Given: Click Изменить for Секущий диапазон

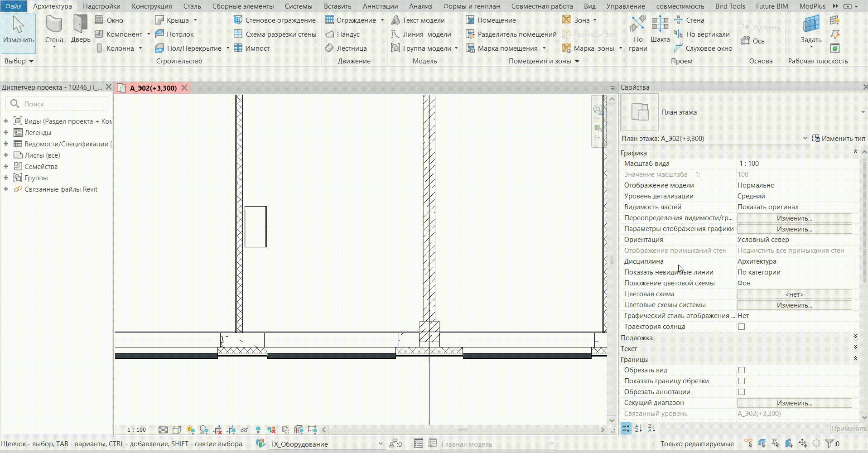Looking at the screenshot, I should pos(794,403).
